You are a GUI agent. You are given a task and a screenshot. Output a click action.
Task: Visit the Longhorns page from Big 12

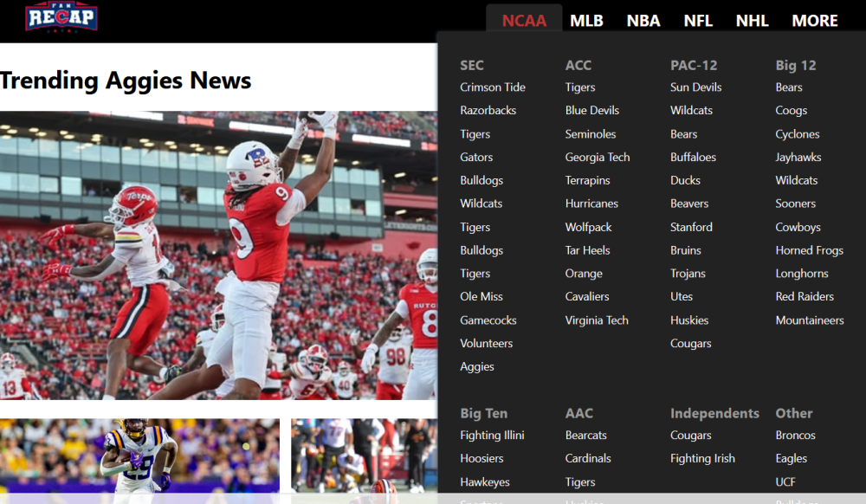pyautogui.click(x=802, y=274)
